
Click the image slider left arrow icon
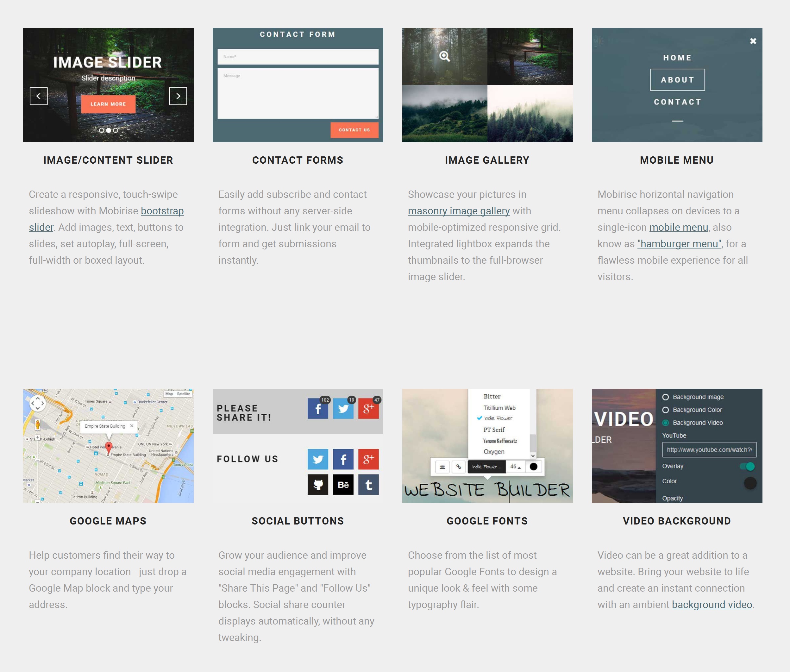point(38,95)
